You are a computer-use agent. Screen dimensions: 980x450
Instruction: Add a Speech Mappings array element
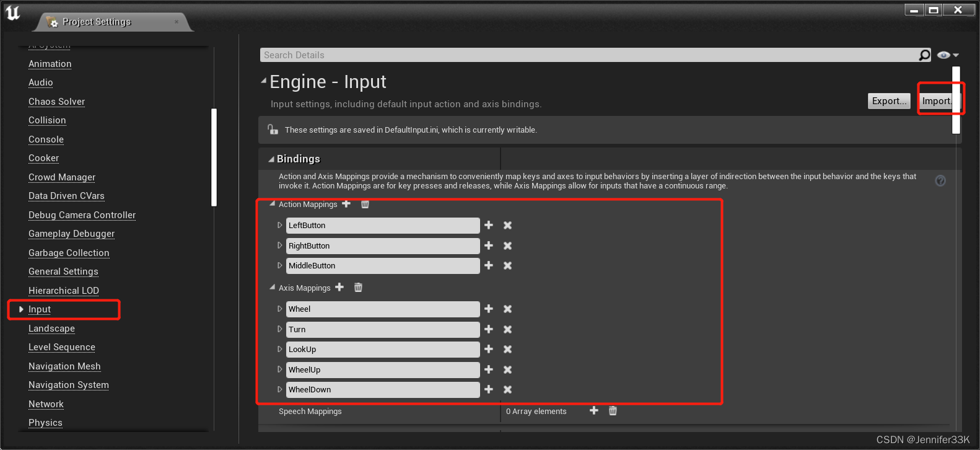(594, 410)
